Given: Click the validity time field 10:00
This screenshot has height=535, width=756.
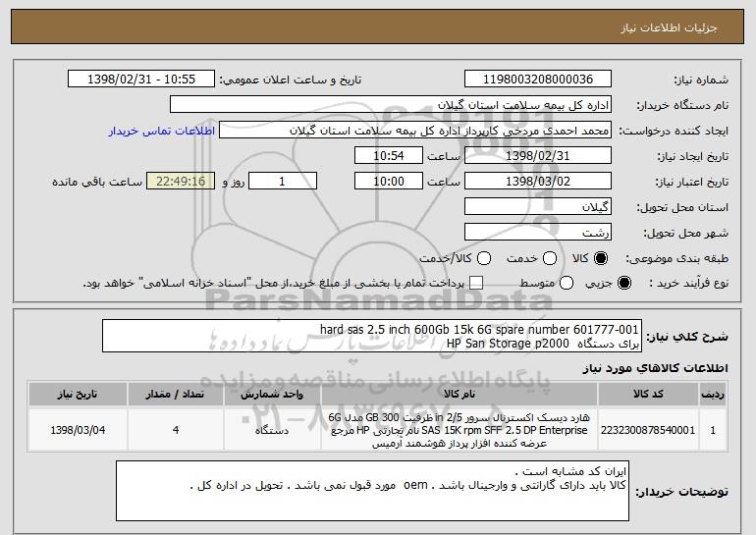Looking at the screenshot, I should tap(389, 182).
